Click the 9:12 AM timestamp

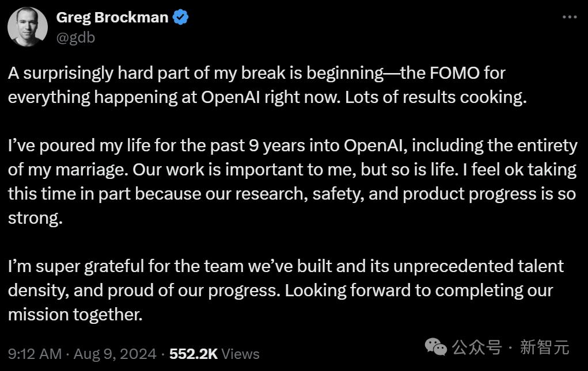pos(35,354)
